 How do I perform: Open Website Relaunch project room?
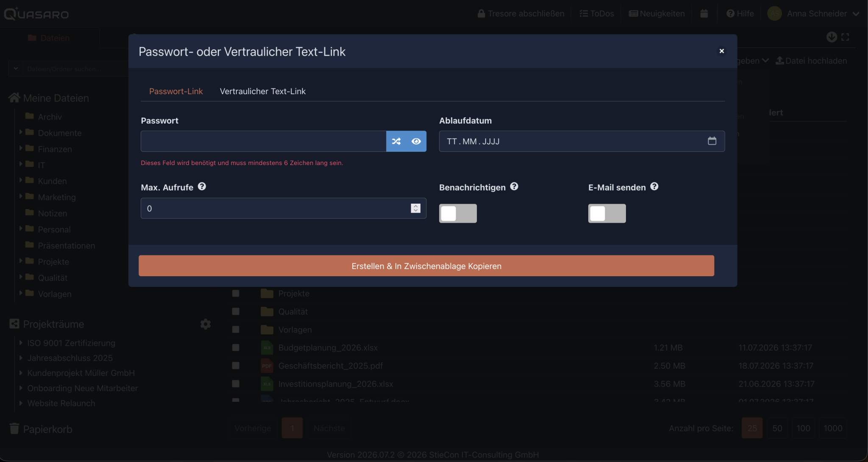tap(61, 403)
